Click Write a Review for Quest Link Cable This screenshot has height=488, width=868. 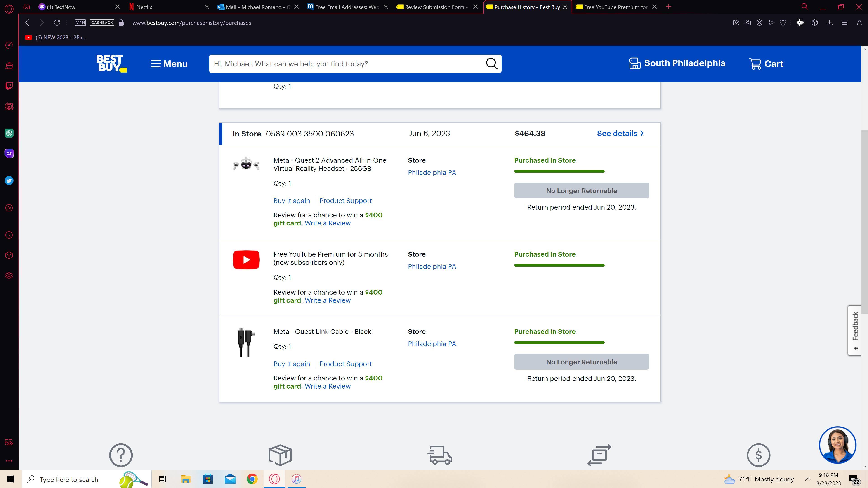click(x=328, y=386)
